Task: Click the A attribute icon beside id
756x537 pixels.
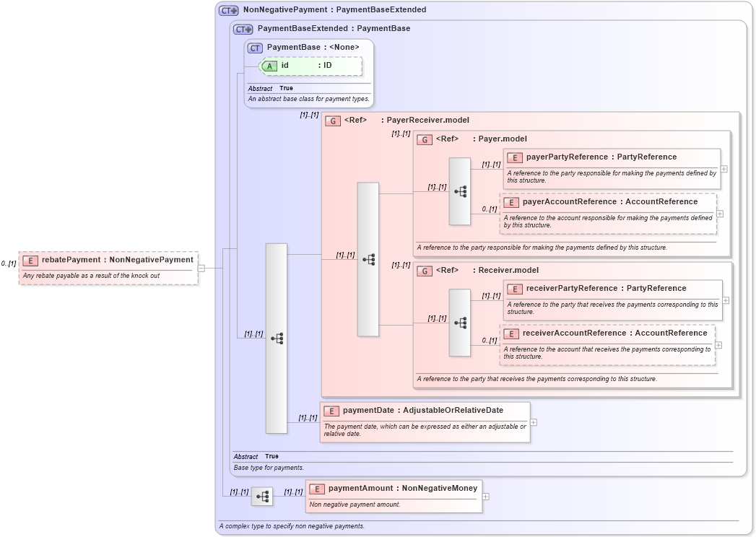Action: [x=270, y=65]
